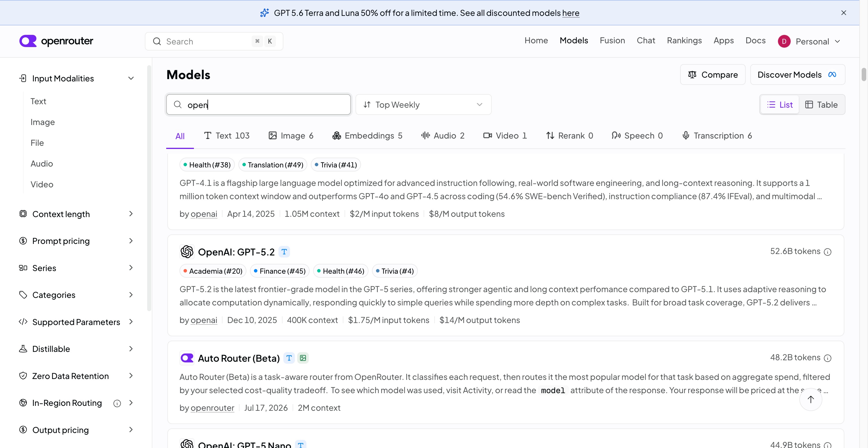Dismiss the promo banner with the X
This screenshot has height=448, width=868.
point(843,13)
